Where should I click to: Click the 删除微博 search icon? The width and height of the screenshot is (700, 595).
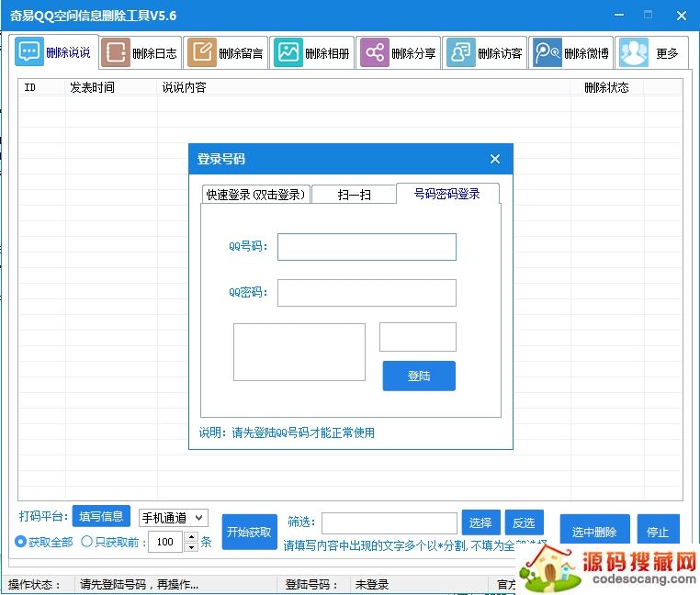coord(548,52)
